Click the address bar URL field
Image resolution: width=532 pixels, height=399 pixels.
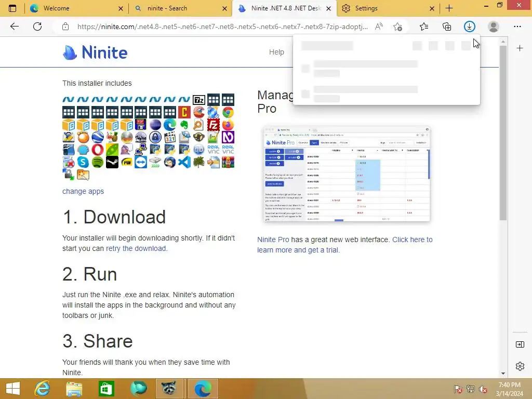(222, 26)
